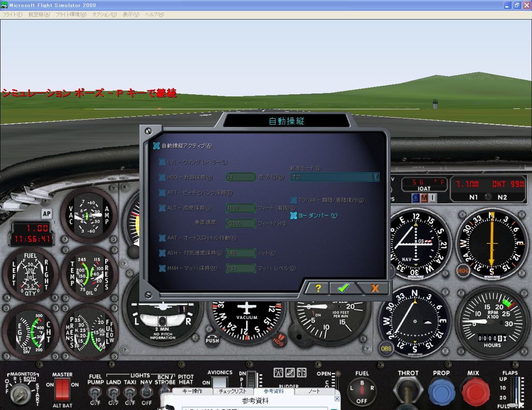Click the airspeed knots field showing 140
The height and width of the screenshot is (410, 532).
[x=241, y=253]
